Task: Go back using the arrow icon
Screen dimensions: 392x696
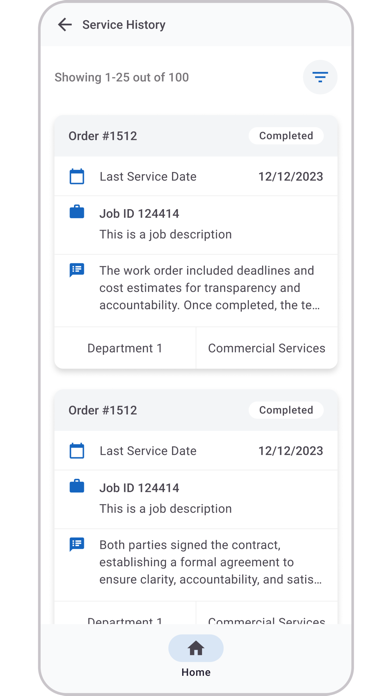Action: click(x=65, y=25)
